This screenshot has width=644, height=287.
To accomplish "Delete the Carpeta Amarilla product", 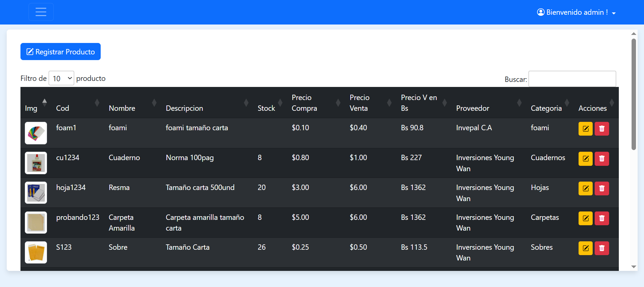I will point(601,219).
